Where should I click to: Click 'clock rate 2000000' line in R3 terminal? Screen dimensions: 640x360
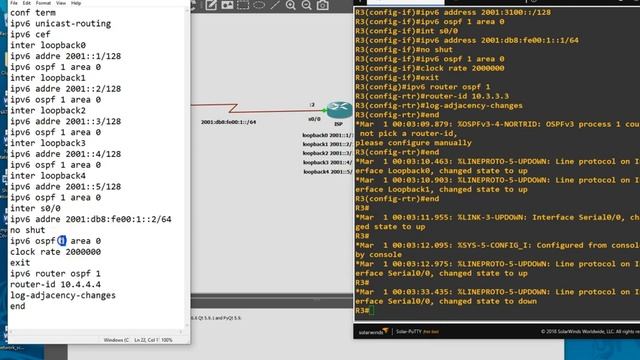[429, 68]
